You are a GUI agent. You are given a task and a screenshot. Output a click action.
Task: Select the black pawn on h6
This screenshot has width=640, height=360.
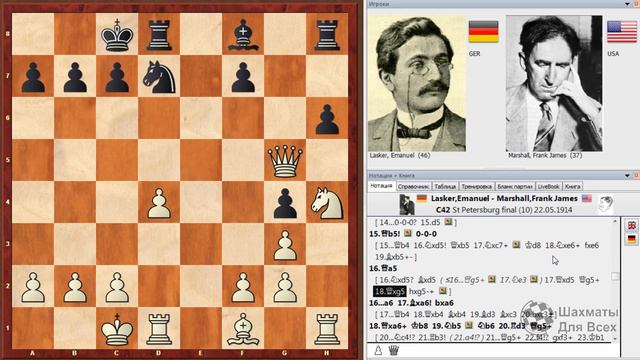pos(327,119)
